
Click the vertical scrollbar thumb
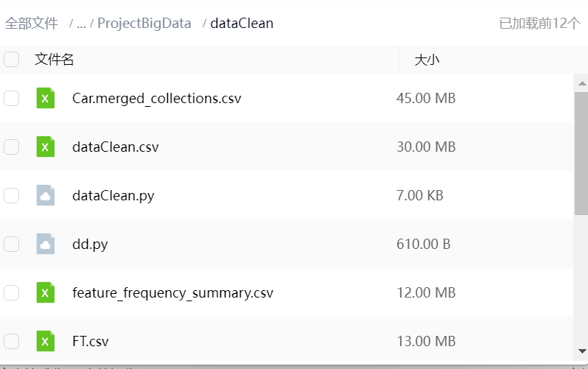581,153
